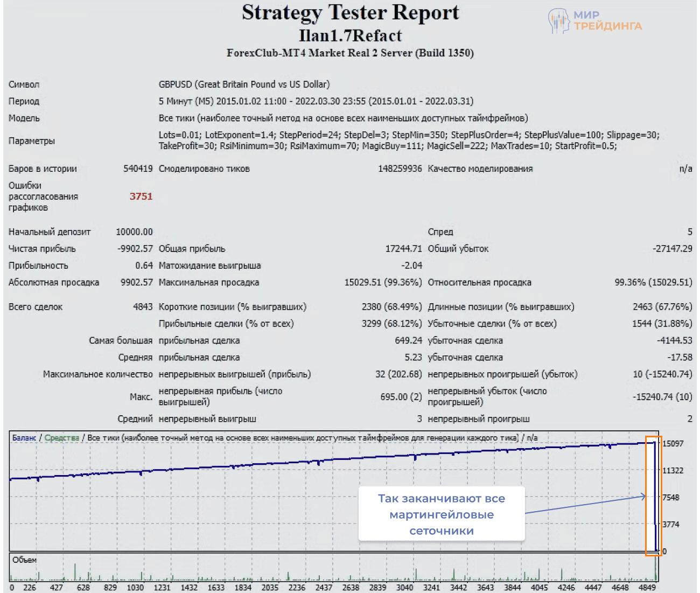Click the ForexClub-MT4 server build line
This screenshot has height=593, width=700.
(x=350, y=53)
